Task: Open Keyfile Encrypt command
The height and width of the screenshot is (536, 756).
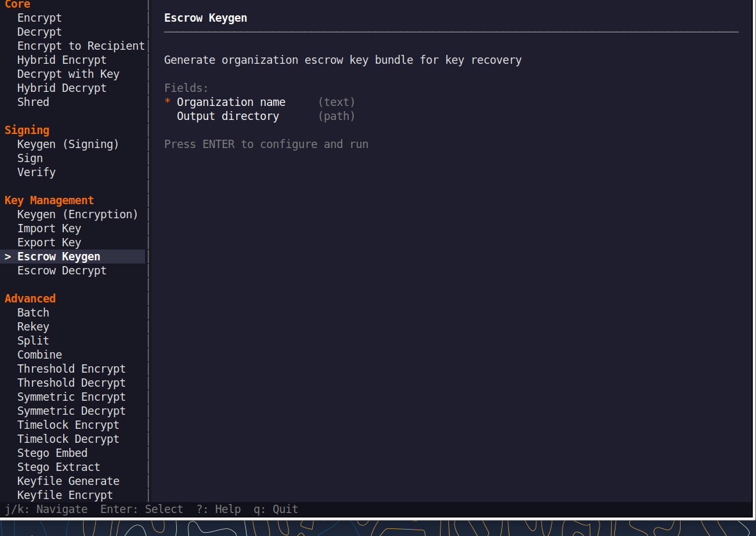Action: click(65, 495)
